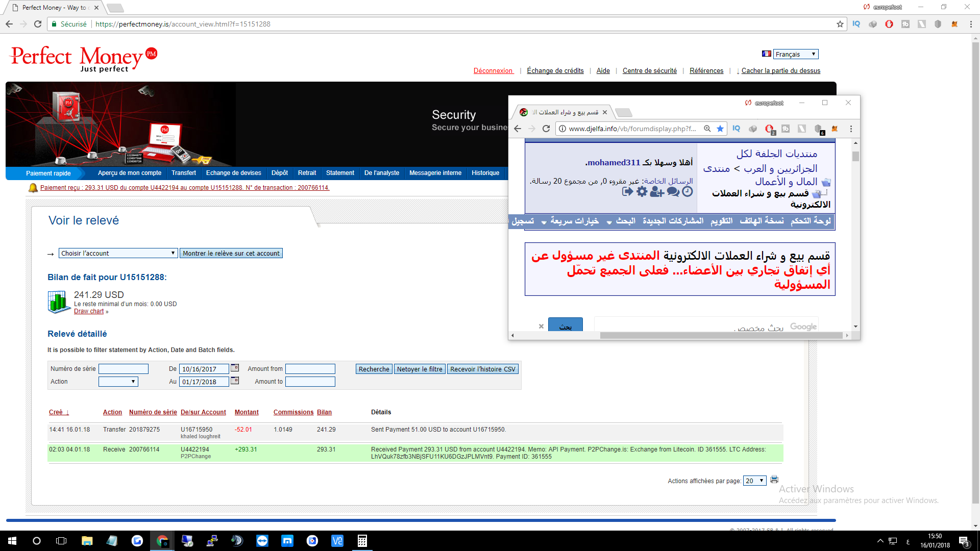Click the logout arrow icon in djelfa forum window
Image resolution: width=980 pixels, height=551 pixels.
coord(627,191)
